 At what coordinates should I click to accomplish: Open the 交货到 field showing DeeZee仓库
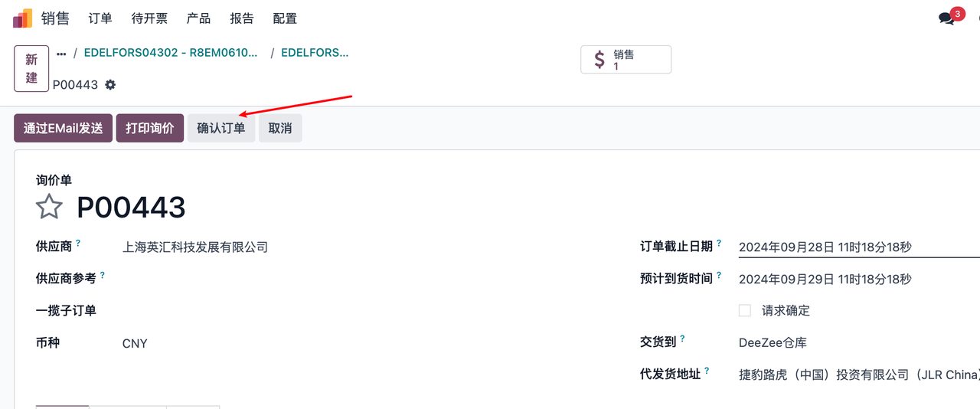pyautogui.click(x=773, y=343)
